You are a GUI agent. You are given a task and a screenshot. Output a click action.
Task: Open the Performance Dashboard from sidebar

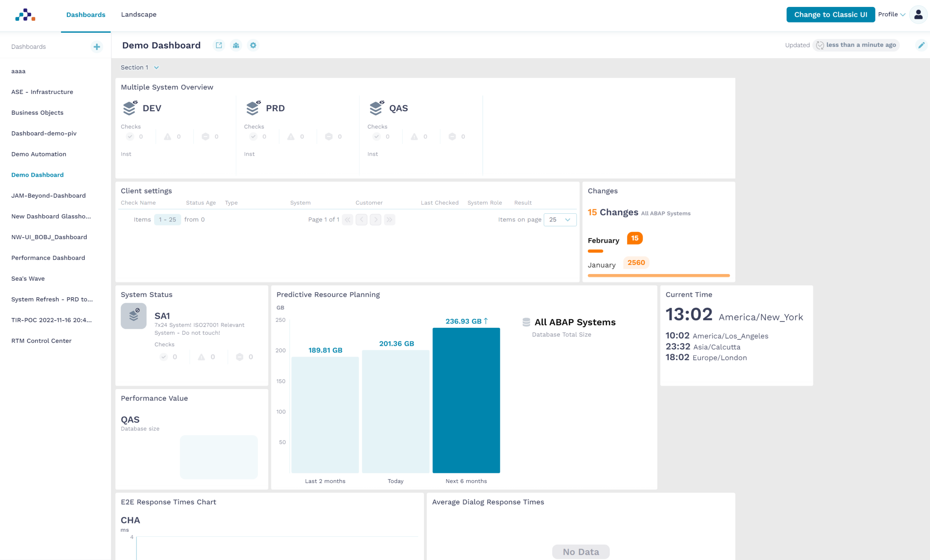click(x=48, y=258)
